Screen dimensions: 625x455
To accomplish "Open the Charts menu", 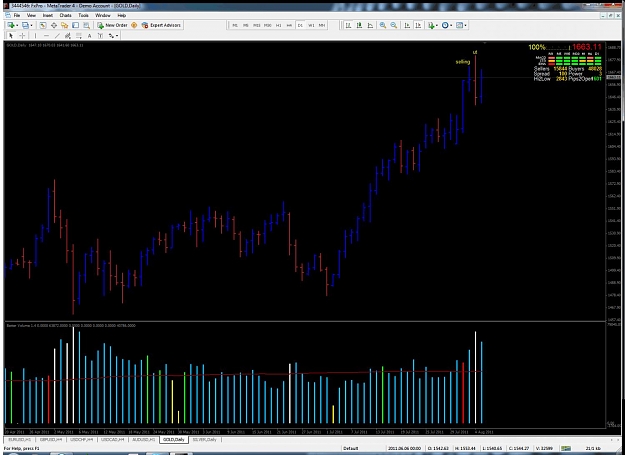I will (x=65, y=15).
